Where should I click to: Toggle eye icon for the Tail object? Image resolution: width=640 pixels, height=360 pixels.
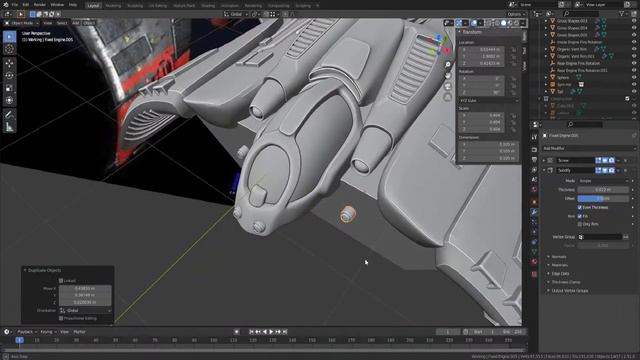click(634, 92)
